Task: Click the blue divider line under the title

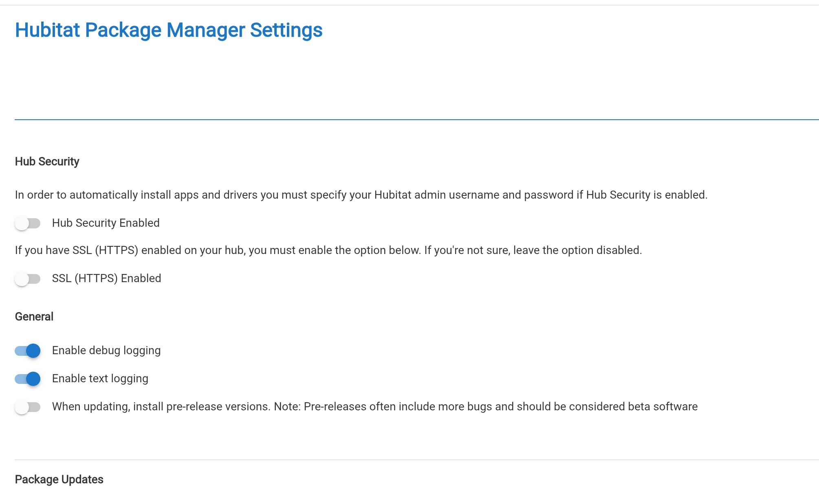Action: pos(416,120)
